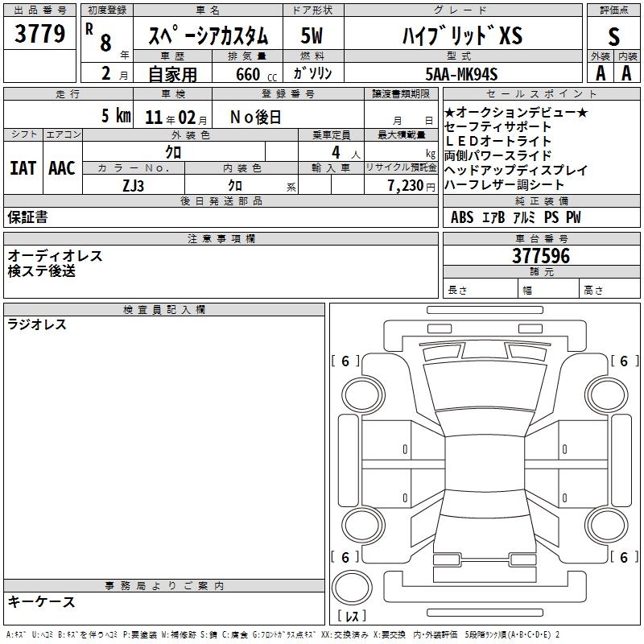Viewport: 644px width, 644px height.
Task: Click the grade ハイブリッドXS
Action: [x=462, y=36]
